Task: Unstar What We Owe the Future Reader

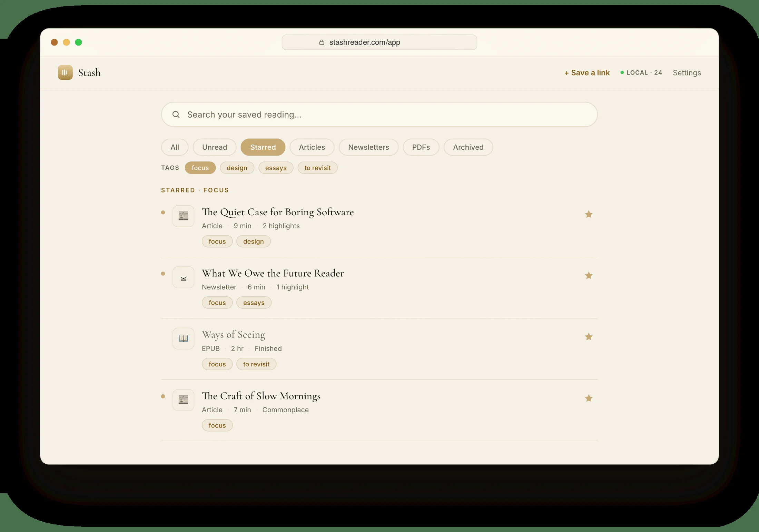Action: [x=589, y=275]
